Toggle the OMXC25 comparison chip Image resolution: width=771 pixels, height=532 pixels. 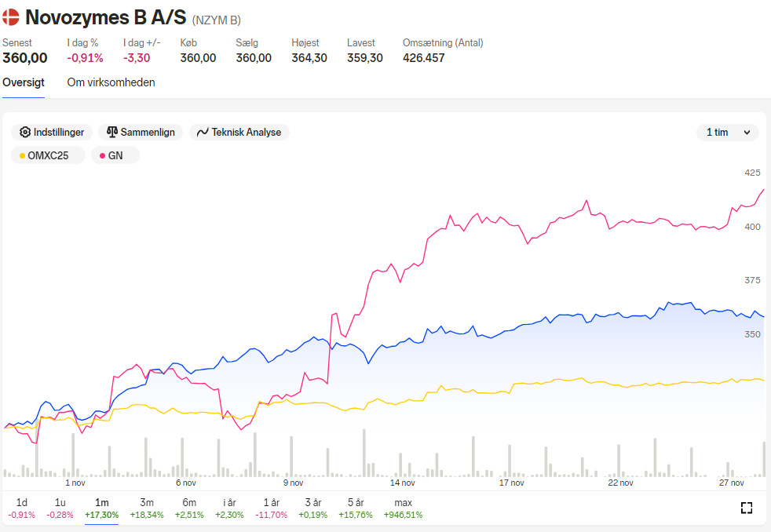click(x=48, y=155)
